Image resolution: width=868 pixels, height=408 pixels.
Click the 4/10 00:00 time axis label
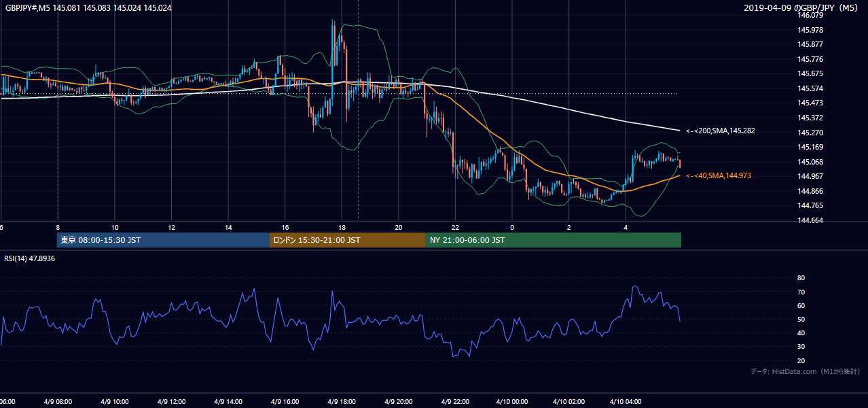pos(512,401)
